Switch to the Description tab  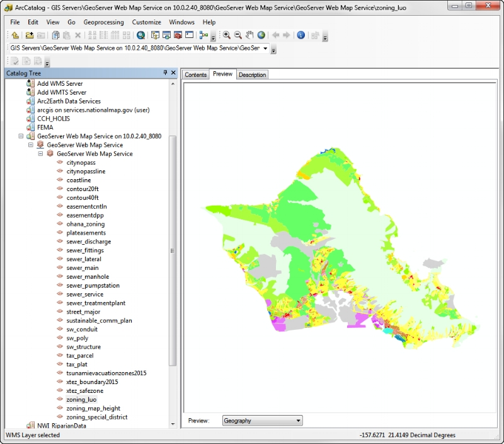point(253,74)
